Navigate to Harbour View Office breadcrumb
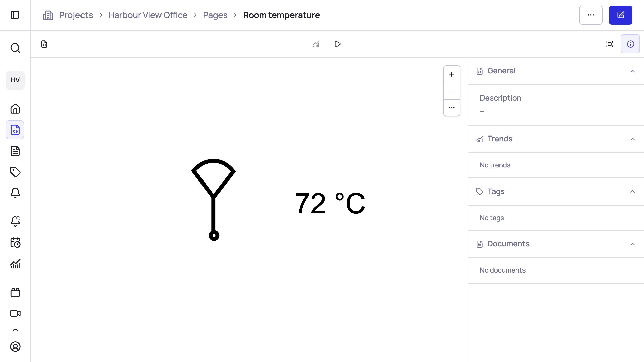This screenshot has width=644, height=362. 148,15
